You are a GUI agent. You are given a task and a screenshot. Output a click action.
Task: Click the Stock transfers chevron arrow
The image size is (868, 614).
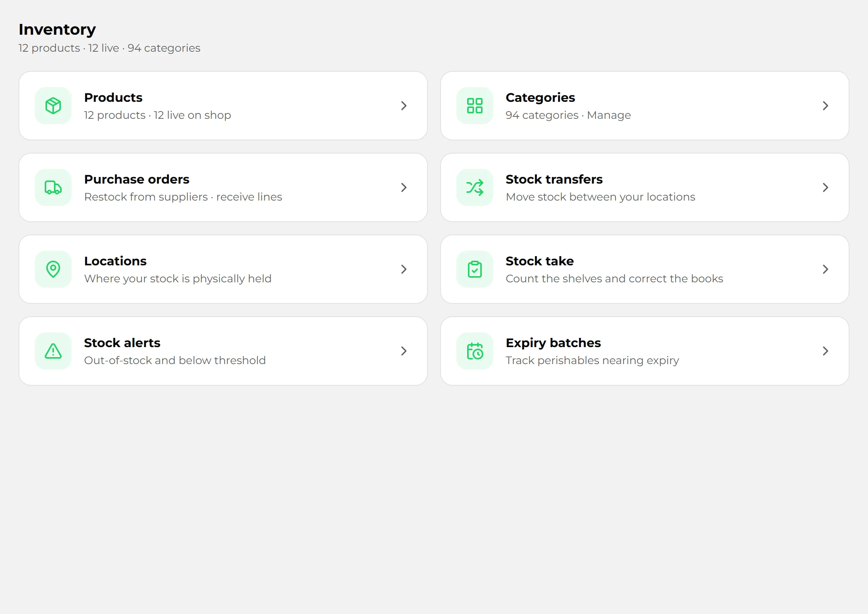(825, 187)
